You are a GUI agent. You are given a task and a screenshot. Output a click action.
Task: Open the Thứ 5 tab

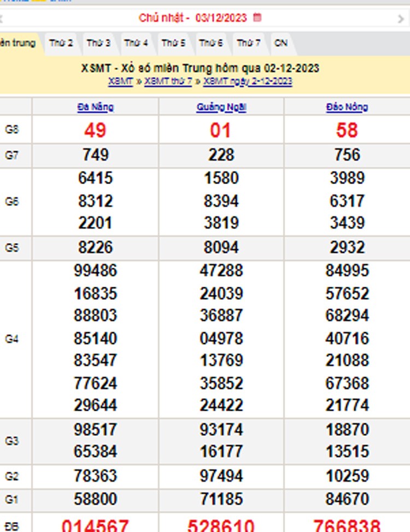pyautogui.click(x=173, y=43)
